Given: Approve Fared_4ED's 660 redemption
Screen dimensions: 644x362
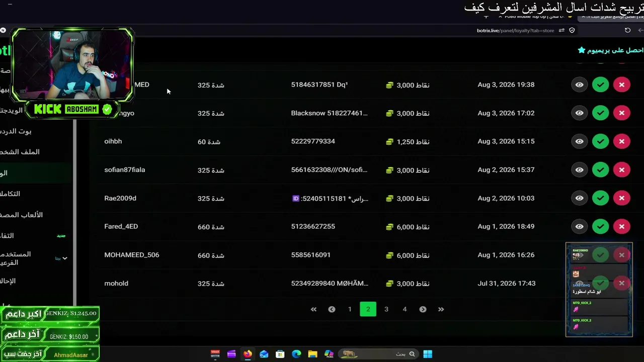Looking at the screenshot, I should [600, 227].
